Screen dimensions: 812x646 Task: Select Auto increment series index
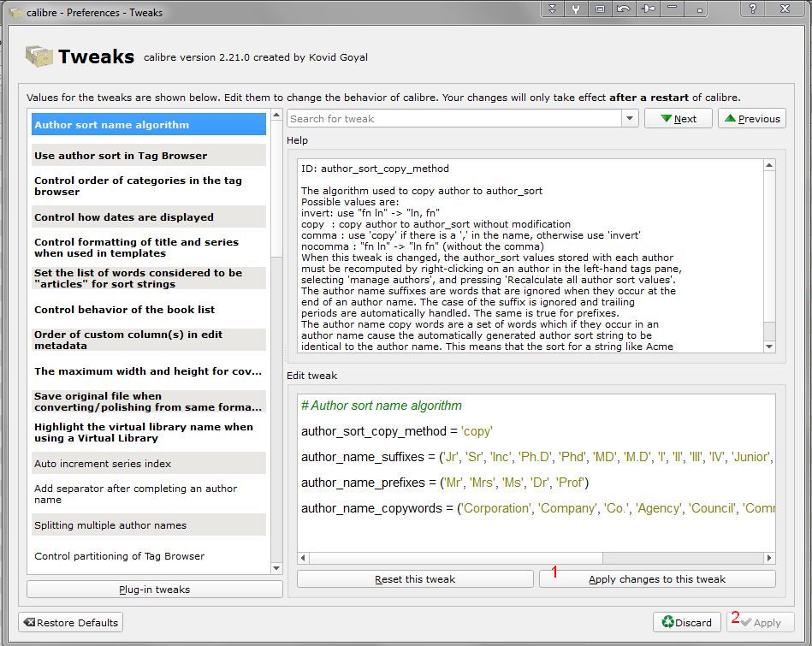point(149,464)
